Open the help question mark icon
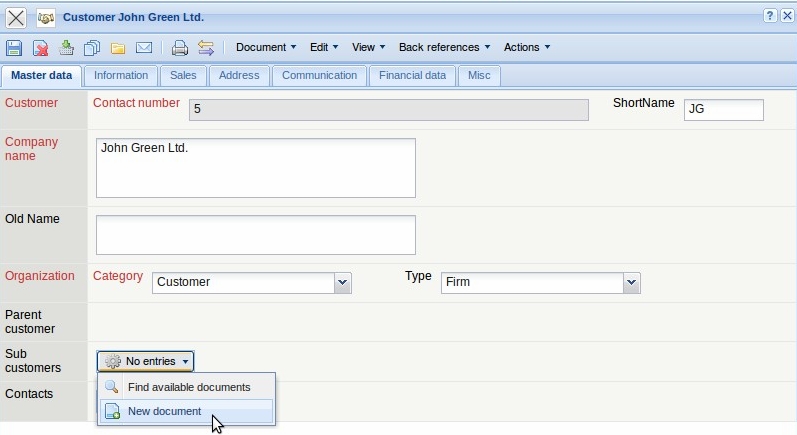The image size is (797, 435). (770, 16)
